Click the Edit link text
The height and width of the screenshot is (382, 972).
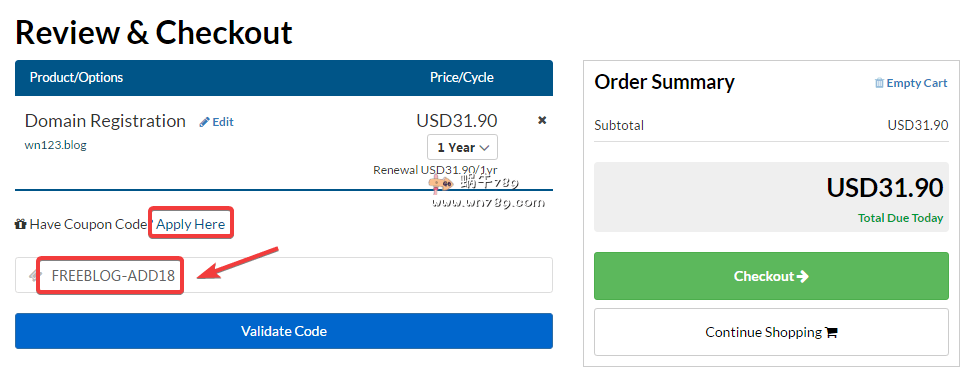coord(223,122)
